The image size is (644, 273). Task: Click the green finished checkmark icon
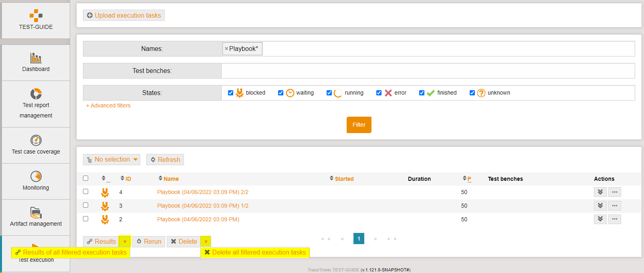click(x=431, y=93)
